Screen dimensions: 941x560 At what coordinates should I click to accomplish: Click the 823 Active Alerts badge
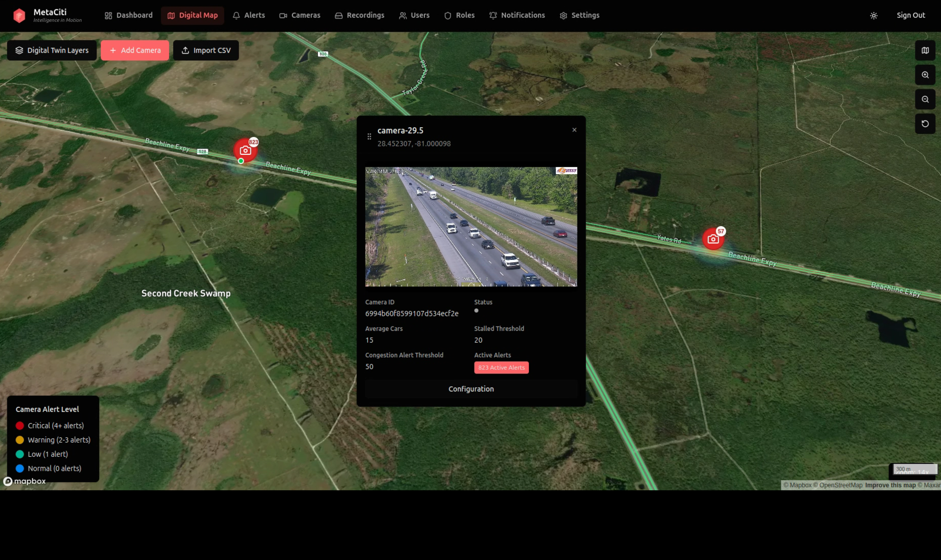pyautogui.click(x=501, y=367)
